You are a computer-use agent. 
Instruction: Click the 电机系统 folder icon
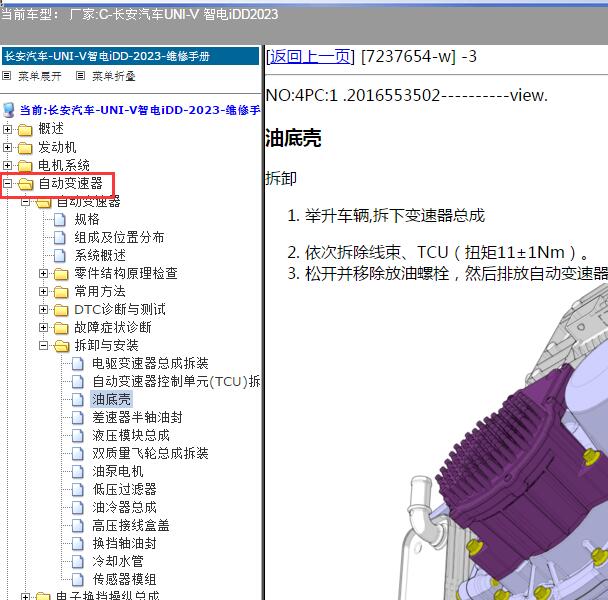25,166
